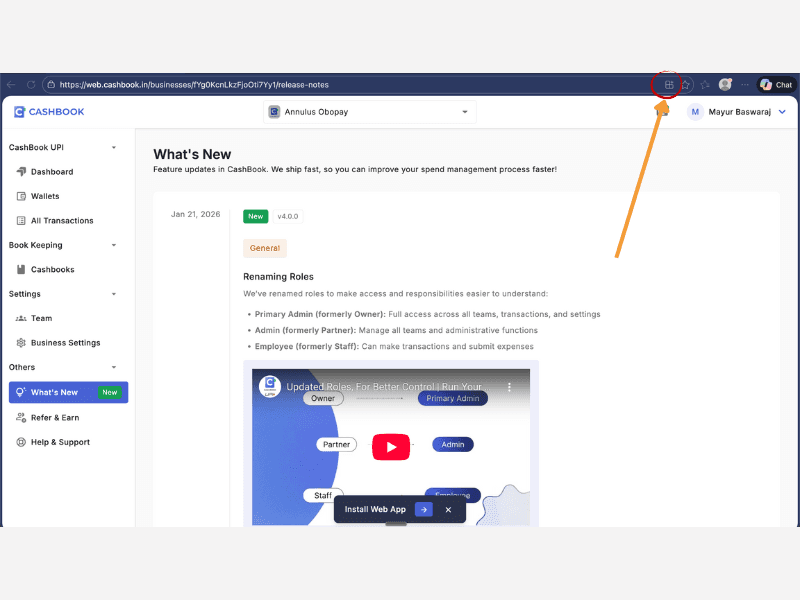The width and height of the screenshot is (800, 600).
Task: Play the Updated Roles YouTube video
Action: 391,447
